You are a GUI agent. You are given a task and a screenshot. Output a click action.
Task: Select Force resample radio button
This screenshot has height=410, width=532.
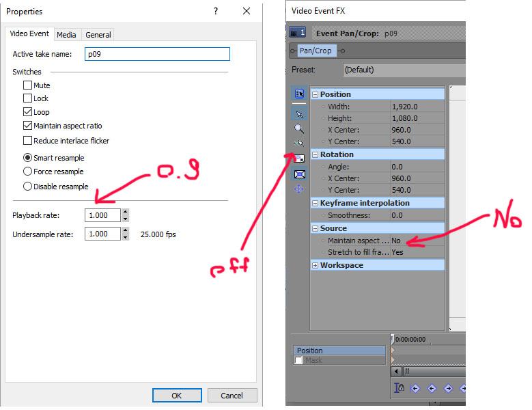pyautogui.click(x=27, y=171)
